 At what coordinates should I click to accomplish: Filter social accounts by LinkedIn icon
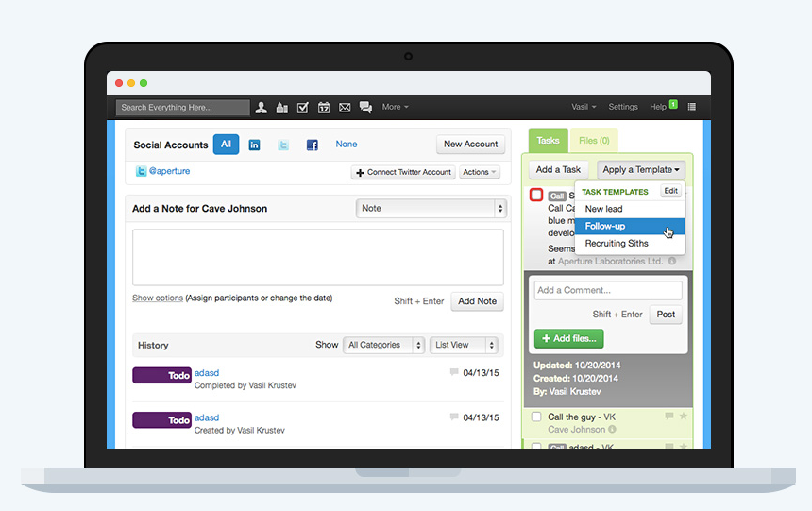[x=254, y=145]
